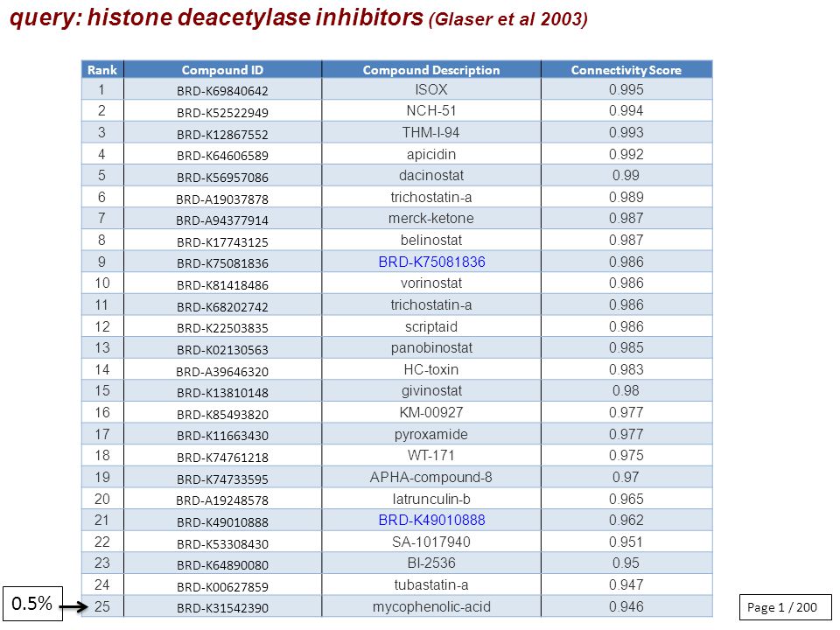The height and width of the screenshot is (630, 840).
Task: Click the APHA-compound-8 description cell
Action: coord(431,477)
